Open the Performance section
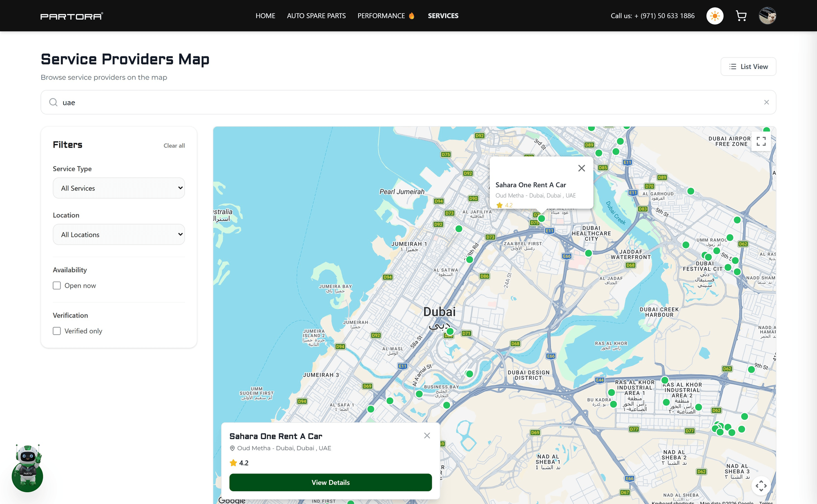817x504 pixels. pyautogui.click(x=381, y=16)
